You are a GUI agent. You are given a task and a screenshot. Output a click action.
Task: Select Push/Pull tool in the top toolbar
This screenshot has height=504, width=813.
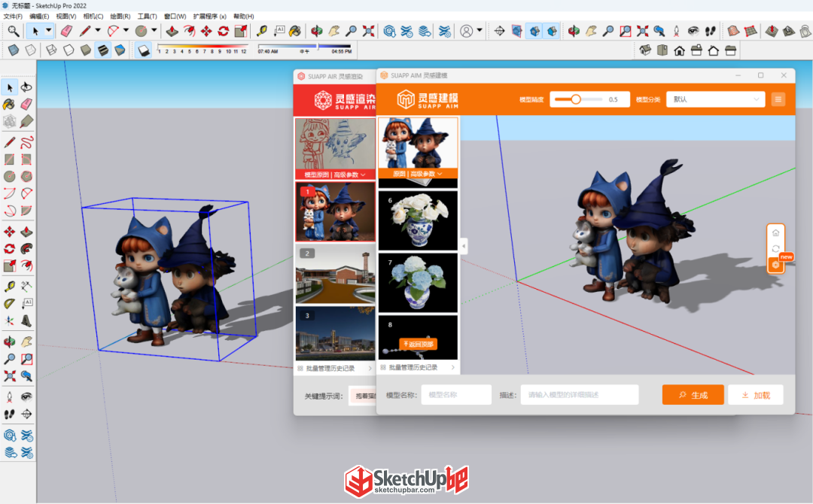point(172,31)
